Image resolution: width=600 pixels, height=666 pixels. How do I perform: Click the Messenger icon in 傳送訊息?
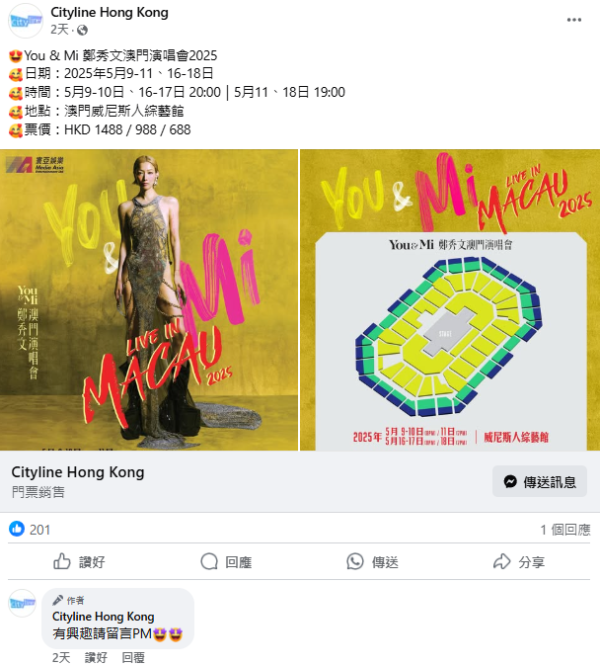pos(510,482)
